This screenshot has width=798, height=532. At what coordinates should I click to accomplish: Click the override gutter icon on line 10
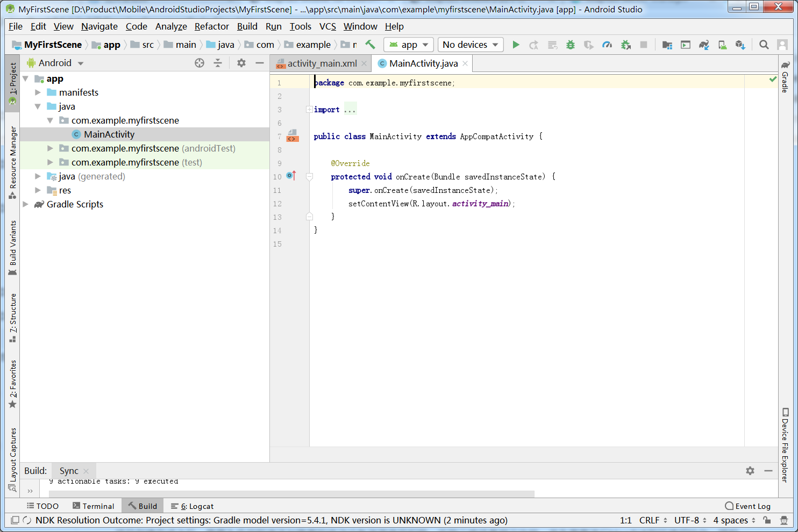pos(291,176)
